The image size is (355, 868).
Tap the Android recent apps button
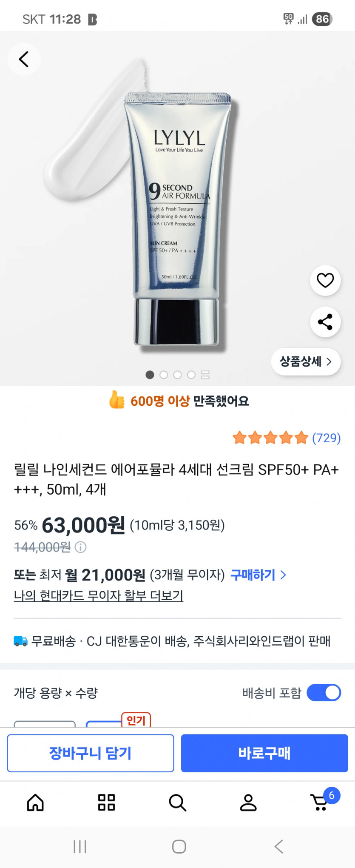pyautogui.click(x=80, y=846)
